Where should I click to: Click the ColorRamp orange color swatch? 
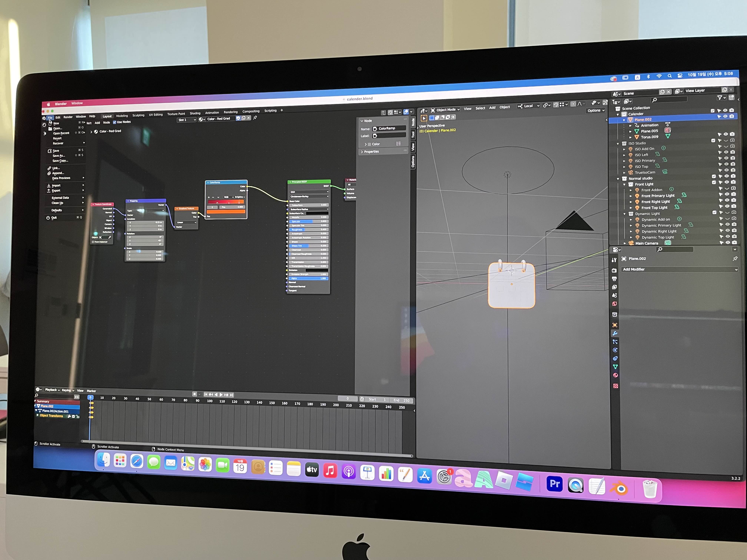pos(226,212)
